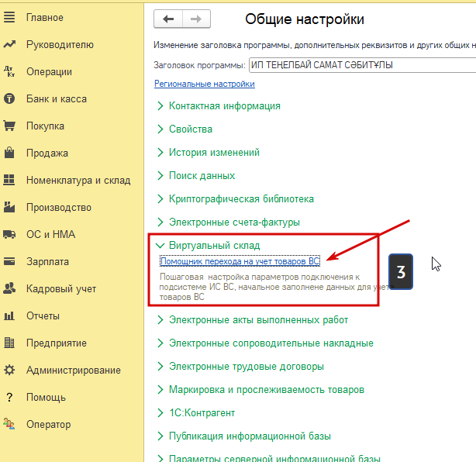The image size is (476, 462).
Task: Open the Зарплата section
Action: tap(47, 261)
